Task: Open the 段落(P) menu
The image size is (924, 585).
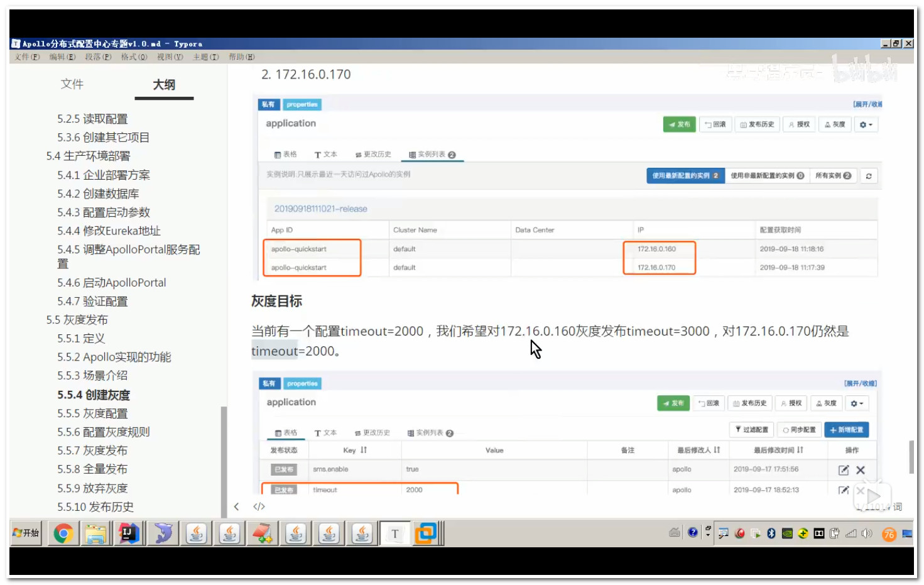Action: pyautogui.click(x=98, y=57)
